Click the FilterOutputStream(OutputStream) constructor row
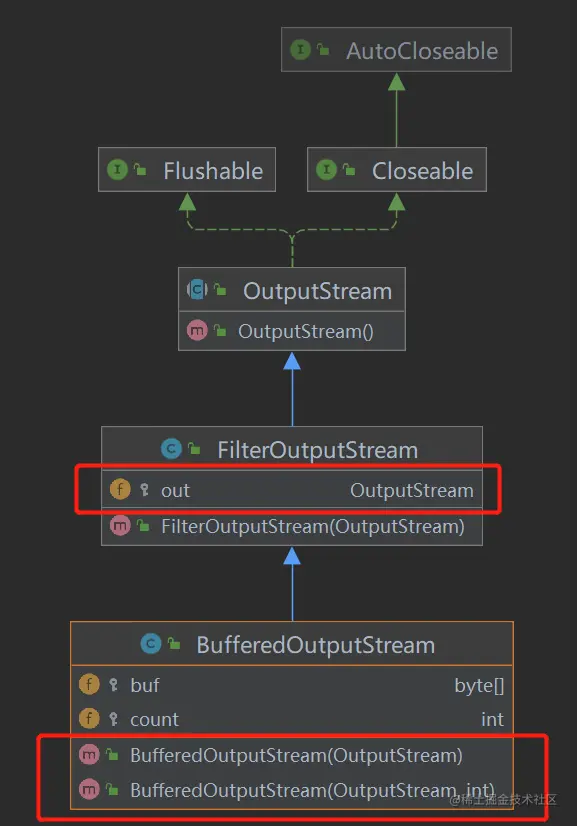577x826 pixels. click(x=292, y=526)
